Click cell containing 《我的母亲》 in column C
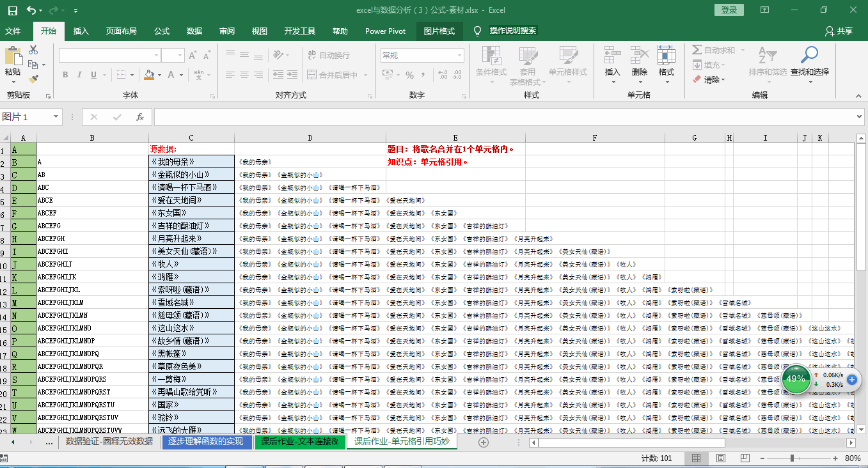This screenshot has width=868, height=468. click(191, 162)
